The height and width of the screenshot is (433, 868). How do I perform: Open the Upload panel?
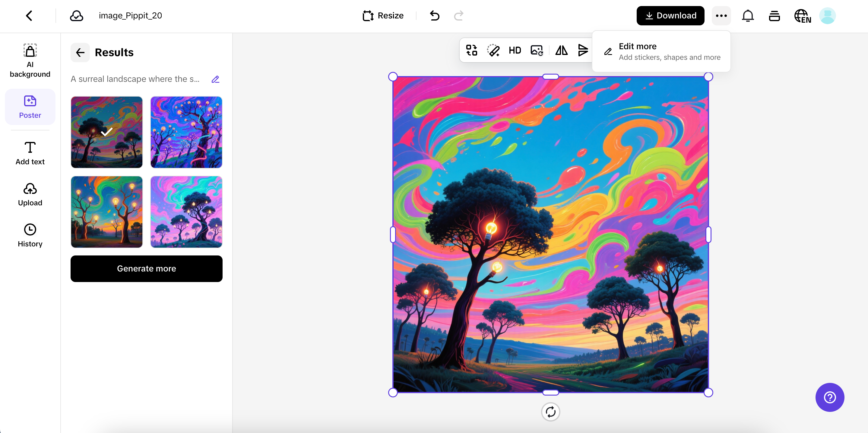tap(30, 194)
